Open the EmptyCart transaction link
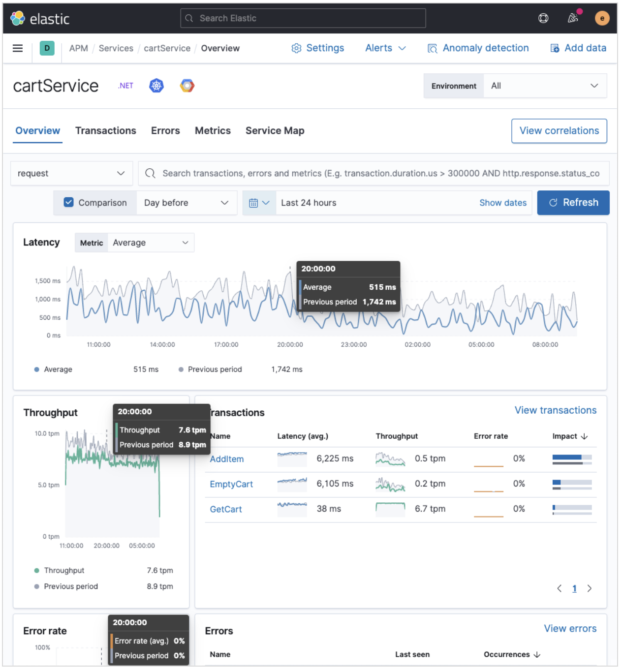The image size is (623, 672). pos(231,484)
